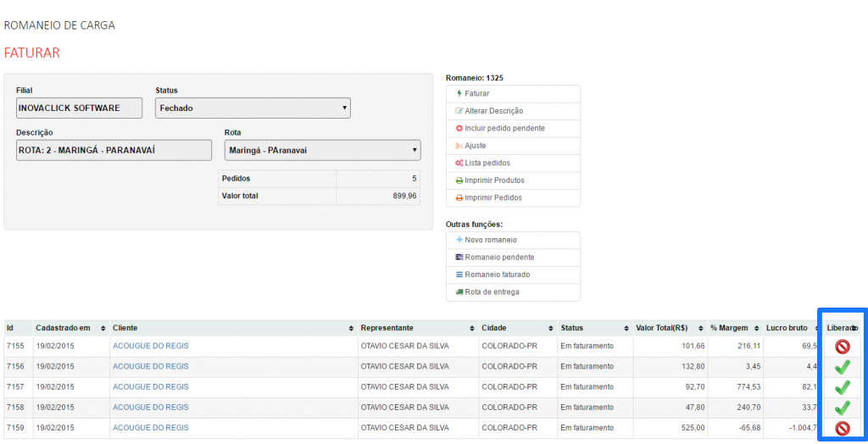Open ACOUGUE DO REGIS link for order 7155
Image resolution: width=868 pixels, height=444 pixels.
[150, 346]
